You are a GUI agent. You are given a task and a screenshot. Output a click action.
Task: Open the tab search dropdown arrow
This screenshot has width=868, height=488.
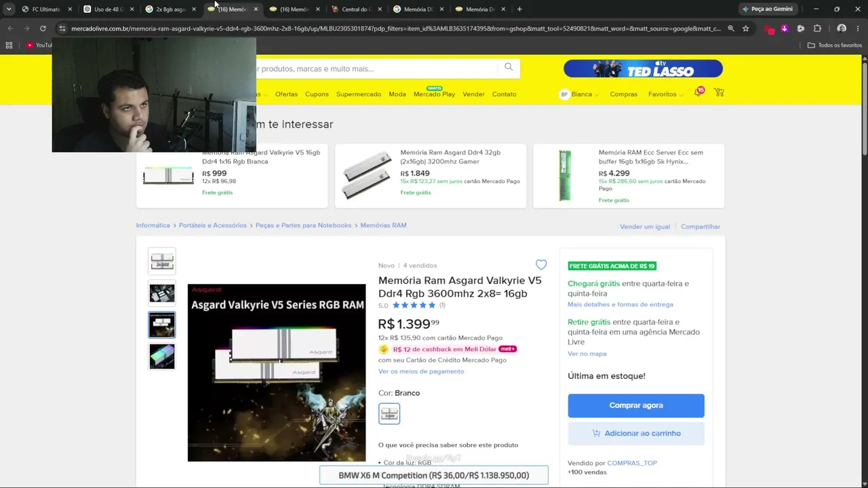click(9, 9)
